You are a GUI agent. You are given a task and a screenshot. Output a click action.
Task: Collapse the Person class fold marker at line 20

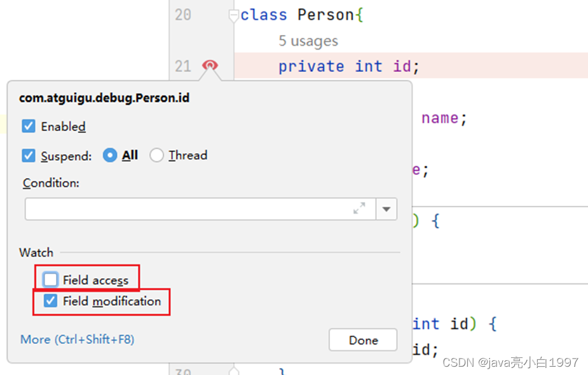(234, 16)
